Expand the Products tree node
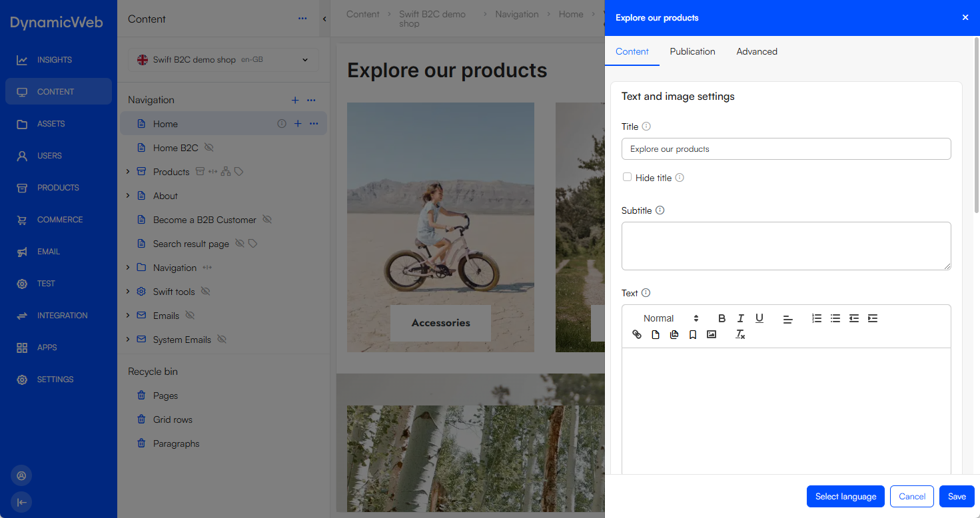The width and height of the screenshot is (980, 518). [x=128, y=172]
